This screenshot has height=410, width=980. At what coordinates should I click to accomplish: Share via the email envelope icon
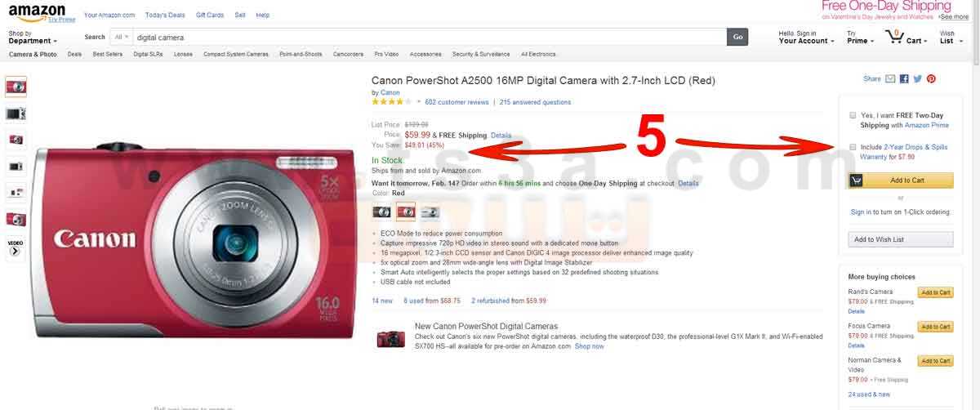point(890,79)
